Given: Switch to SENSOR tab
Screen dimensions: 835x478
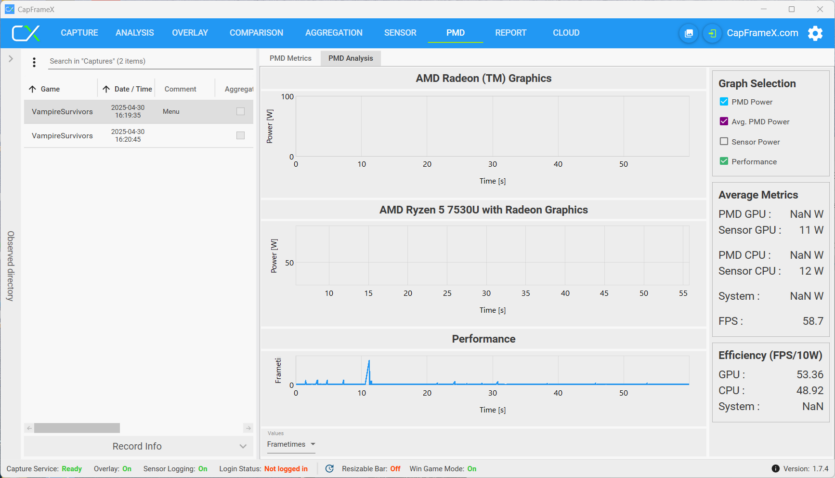Looking at the screenshot, I should 400,33.
